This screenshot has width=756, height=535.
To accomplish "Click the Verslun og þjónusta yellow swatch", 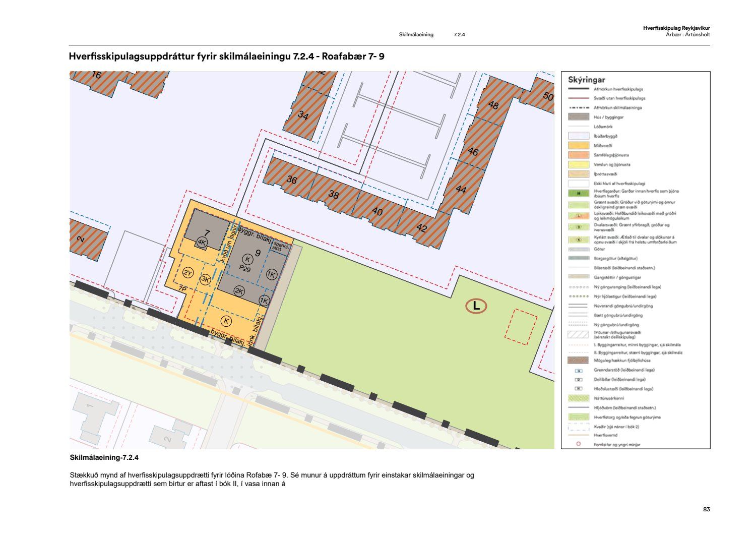I will tap(578, 164).
